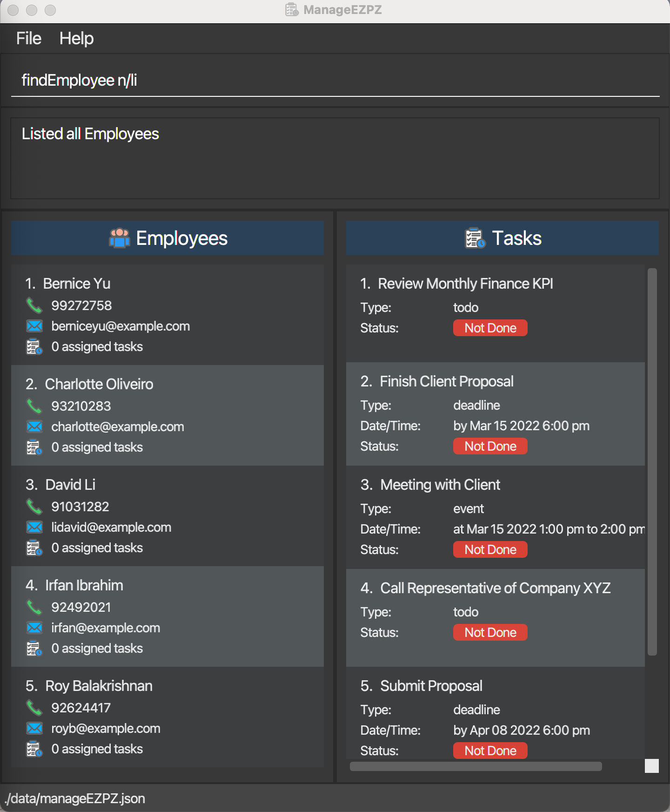Click the assigned tasks icon for Charlotte Oliveiro
The image size is (670, 812).
[x=34, y=447]
